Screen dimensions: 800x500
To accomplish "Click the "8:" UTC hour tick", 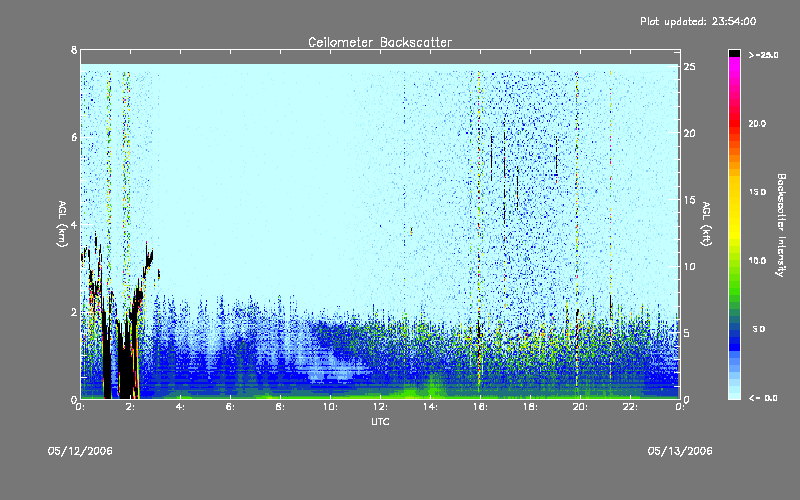I will tap(280, 407).
